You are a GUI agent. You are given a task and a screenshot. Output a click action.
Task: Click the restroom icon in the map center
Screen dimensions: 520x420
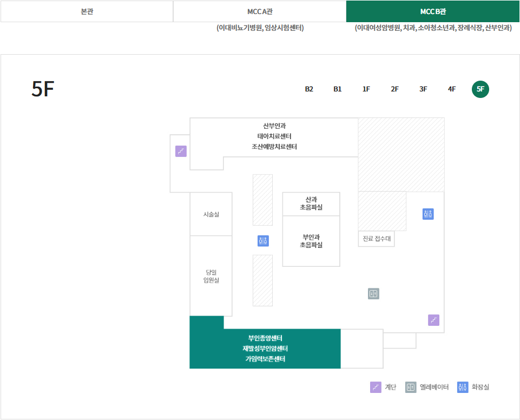pyautogui.click(x=263, y=241)
